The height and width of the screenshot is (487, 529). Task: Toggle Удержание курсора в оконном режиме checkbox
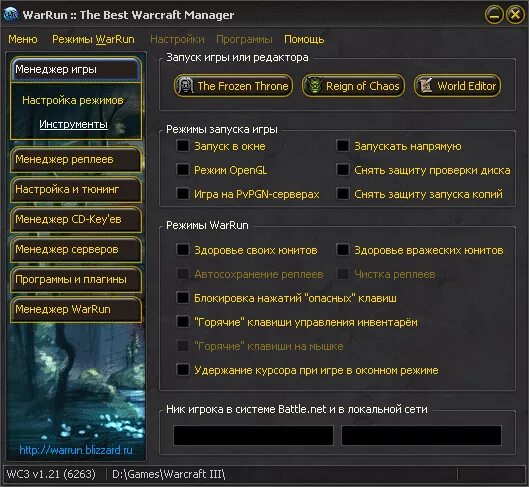pos(183,370)
